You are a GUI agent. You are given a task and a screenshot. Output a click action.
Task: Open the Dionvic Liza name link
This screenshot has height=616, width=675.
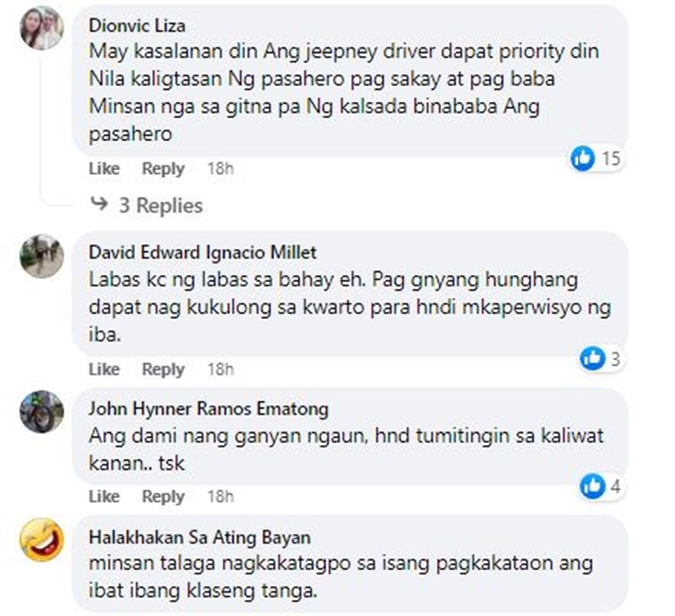(x=138, y=26)
